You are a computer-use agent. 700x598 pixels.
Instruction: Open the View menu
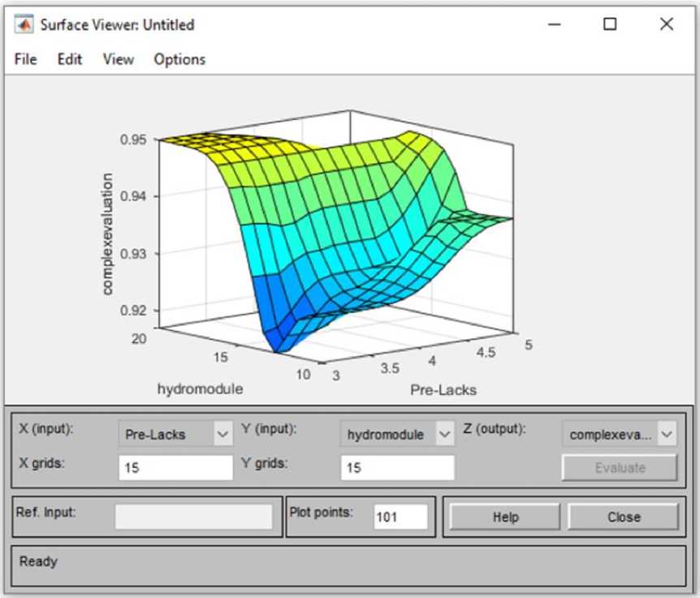point(119,59)
